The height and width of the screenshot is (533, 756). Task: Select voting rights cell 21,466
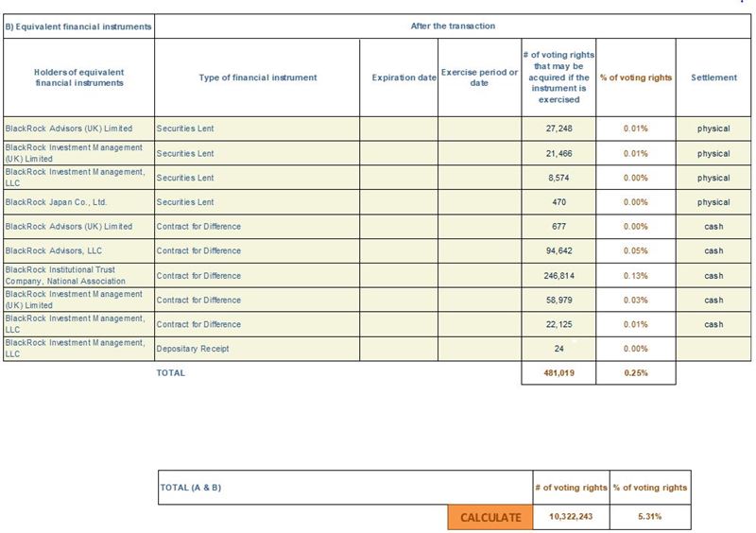click(x=558, y=153)
